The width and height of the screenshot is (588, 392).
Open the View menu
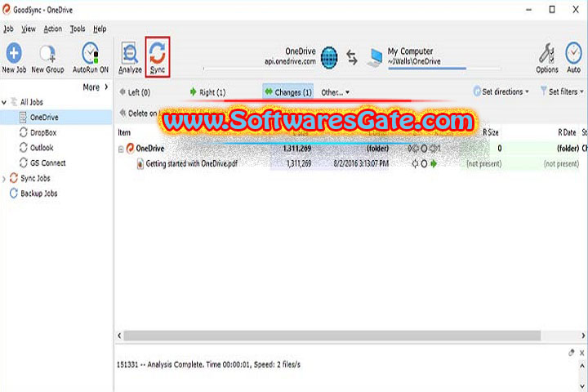[28, 29]
